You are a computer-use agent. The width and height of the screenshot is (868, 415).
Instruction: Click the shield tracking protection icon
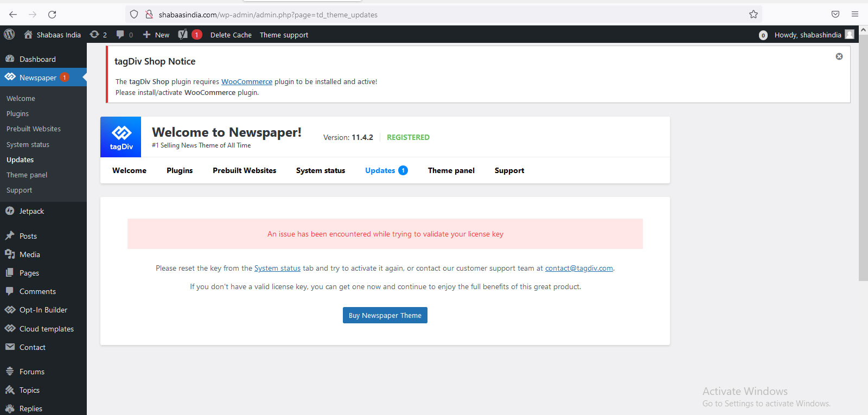[x=134, y=15]
